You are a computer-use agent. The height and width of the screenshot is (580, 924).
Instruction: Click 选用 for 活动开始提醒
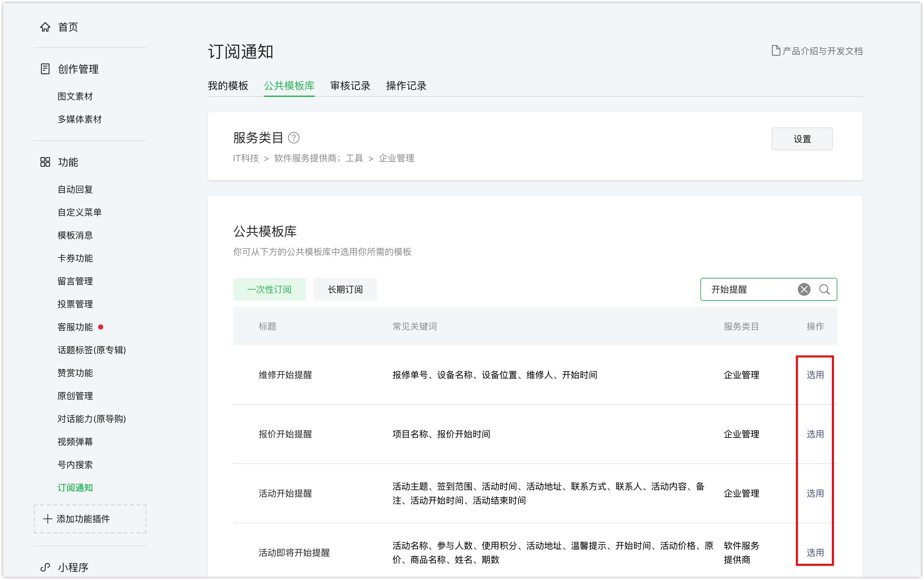(815, 493)
